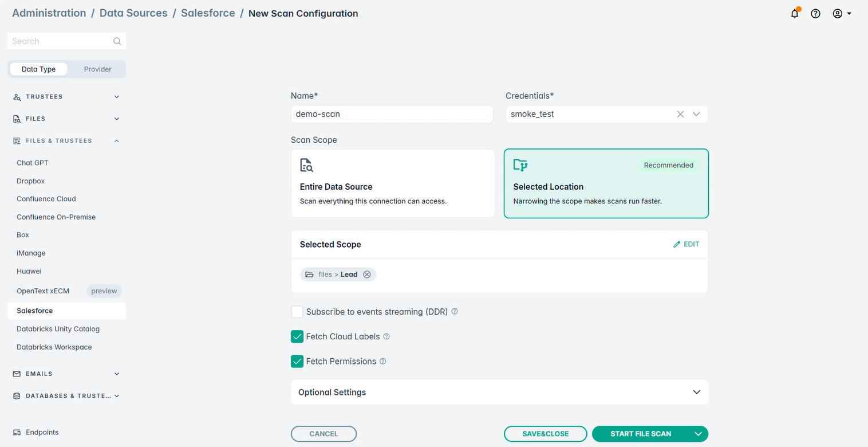Image resolution: width=868 pixels, height=447 pixels.
Task: Uncheck Fetch Cloud Labels
Action: coord(297,336)
